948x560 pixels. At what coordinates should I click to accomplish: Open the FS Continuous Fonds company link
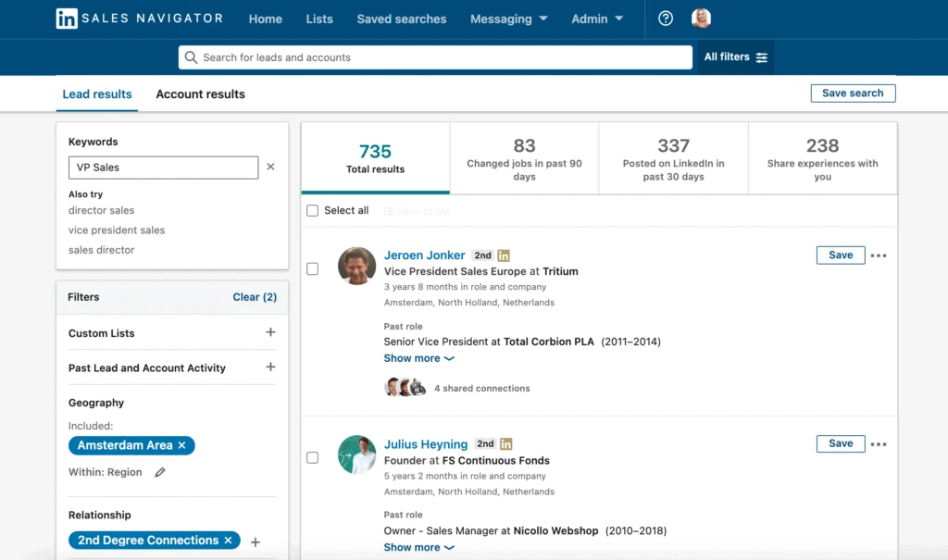496,461
